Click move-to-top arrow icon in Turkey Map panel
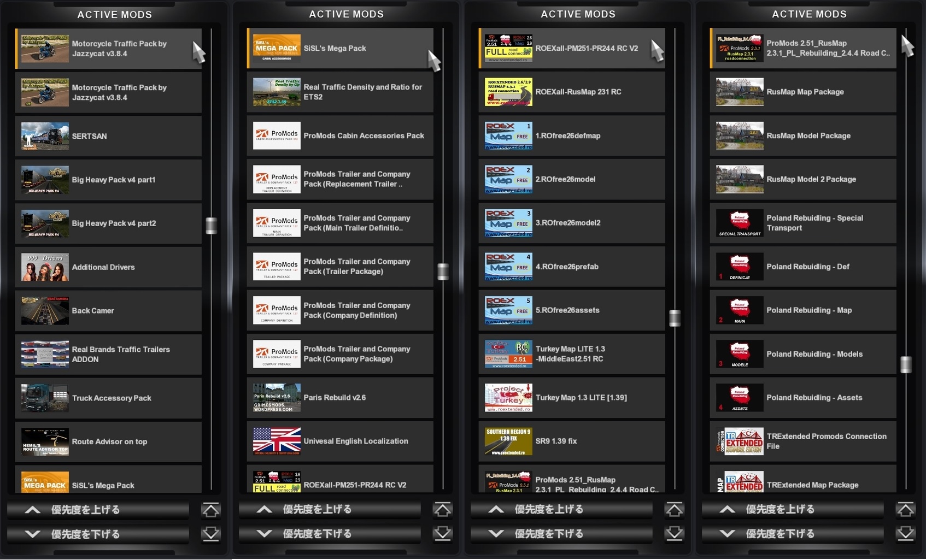926x560 pixels. click(675, 510)
